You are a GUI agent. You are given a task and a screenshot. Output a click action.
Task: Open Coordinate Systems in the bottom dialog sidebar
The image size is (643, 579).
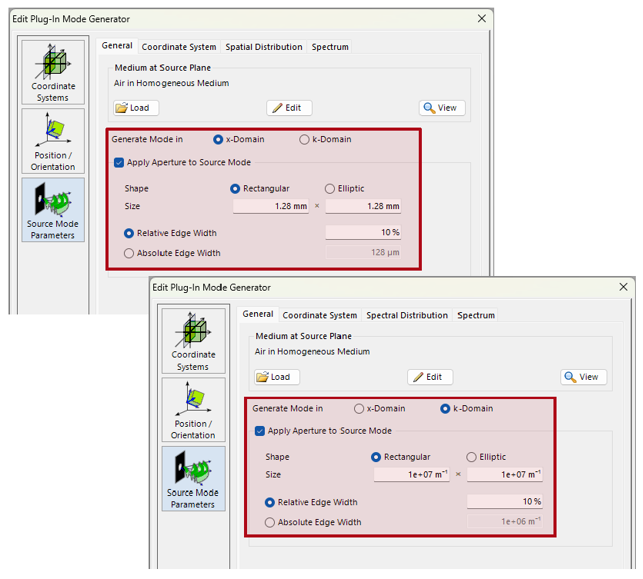[193, 341]
